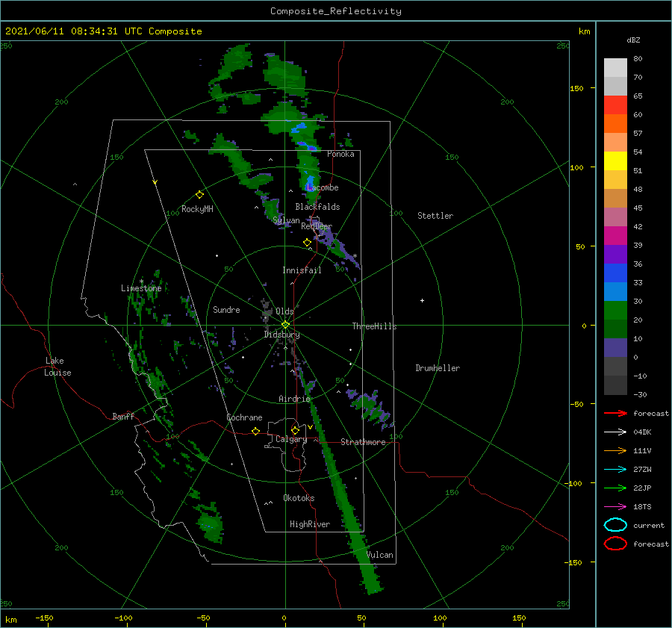This screenshot has height=628, width=672.
Task: Select the blue 36-33 dBZ color swatch
Action: pyautogui.click(x=615, y=273)
